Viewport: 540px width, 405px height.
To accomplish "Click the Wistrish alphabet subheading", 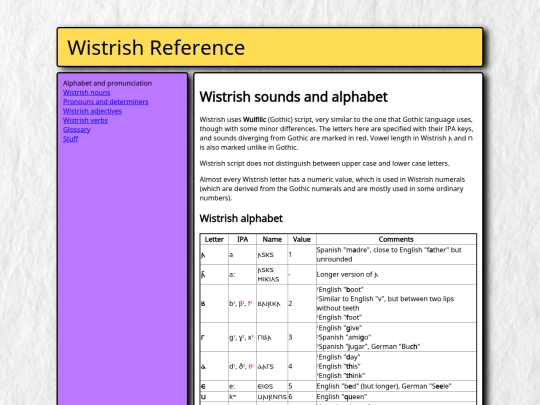I will [241, 218].
